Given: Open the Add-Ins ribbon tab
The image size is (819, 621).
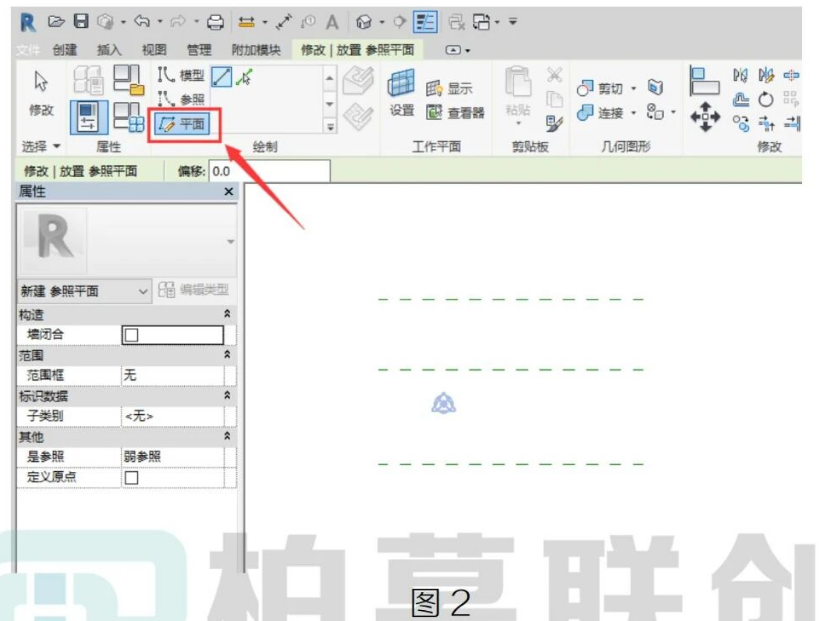Looking at the screenshot, I should [256, 50].
